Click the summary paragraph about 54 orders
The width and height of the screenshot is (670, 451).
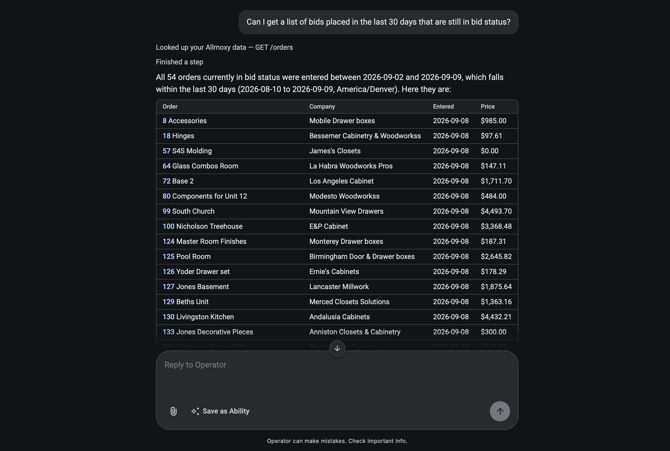329,83
